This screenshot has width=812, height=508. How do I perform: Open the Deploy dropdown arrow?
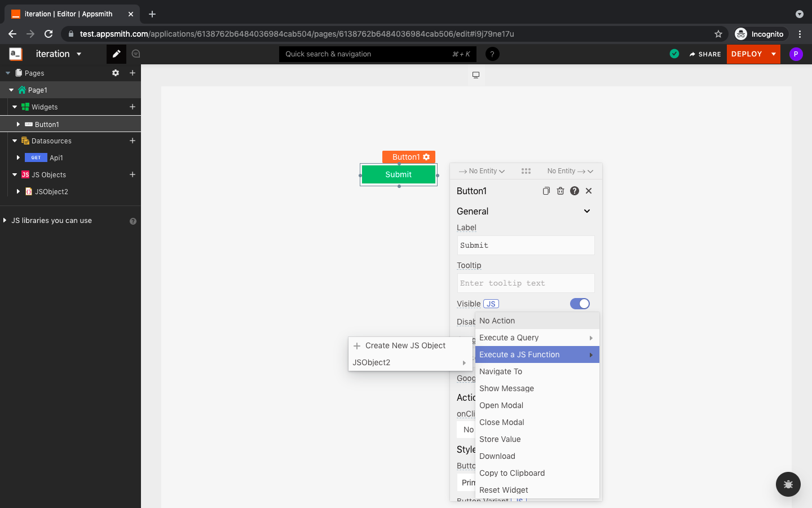[x=774, y=54]
